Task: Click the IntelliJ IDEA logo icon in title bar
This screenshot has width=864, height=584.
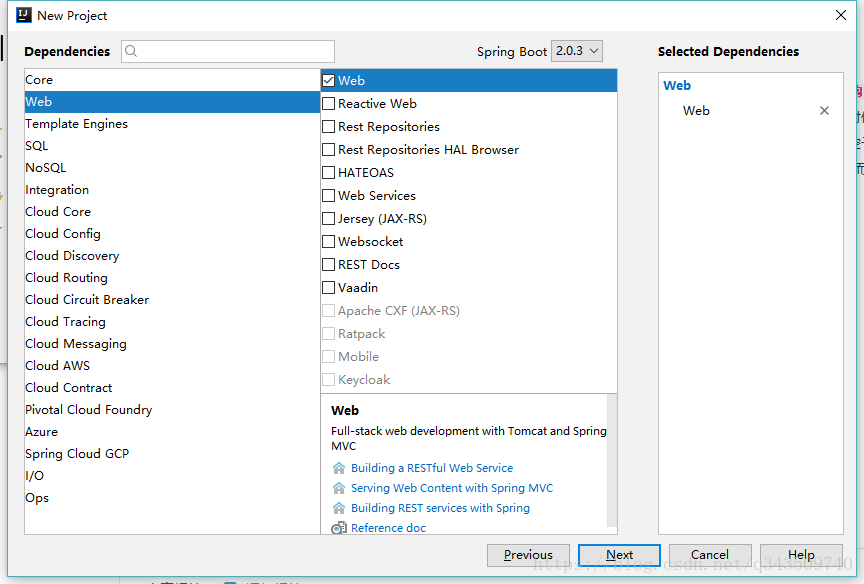Action: [x=24, y=15]
